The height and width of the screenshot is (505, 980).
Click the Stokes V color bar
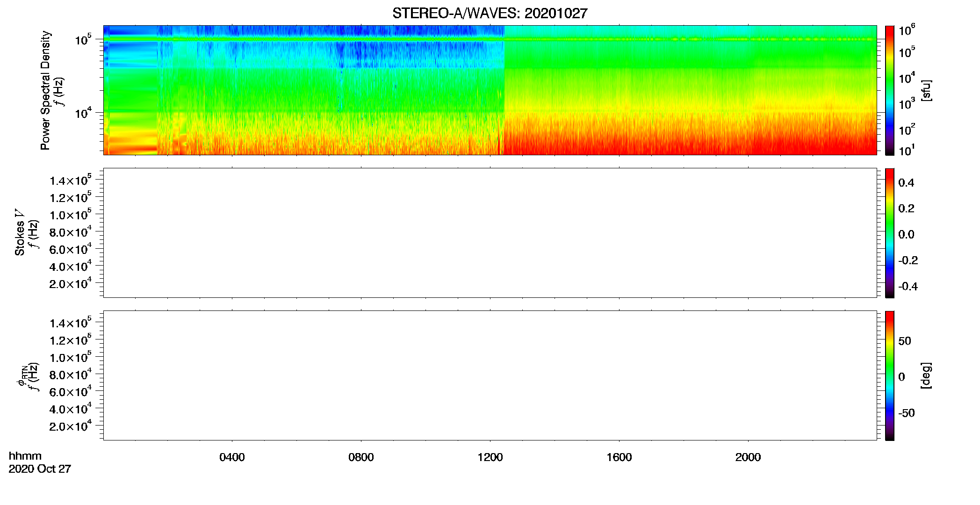(x=890, y=233)
